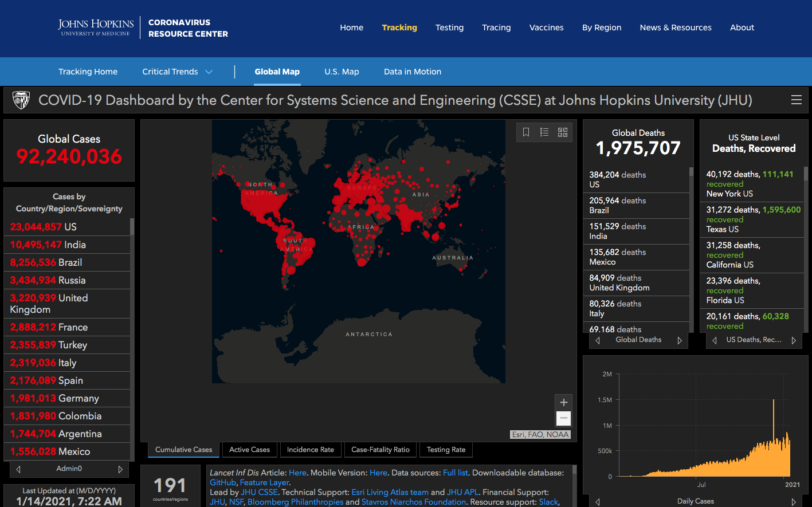Open Vaccines in the top navigation
The width and height of the screenshot is (812, 507).
(546, 27)
